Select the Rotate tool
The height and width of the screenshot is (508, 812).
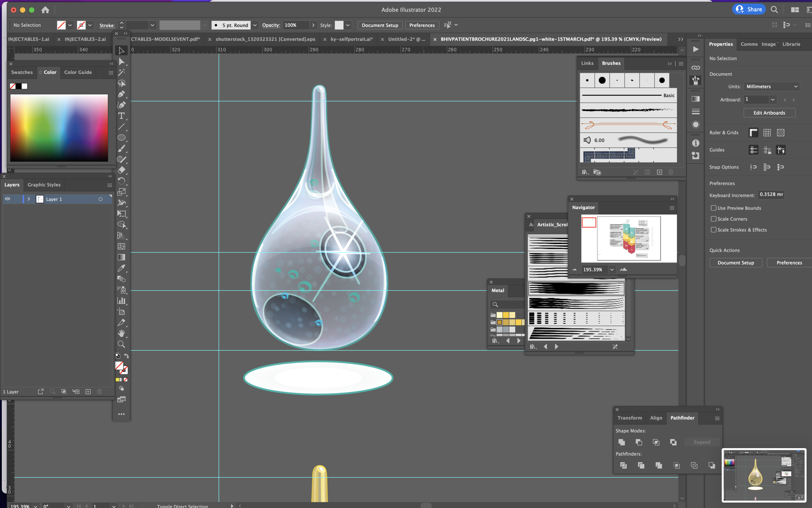tap(121, 181)
